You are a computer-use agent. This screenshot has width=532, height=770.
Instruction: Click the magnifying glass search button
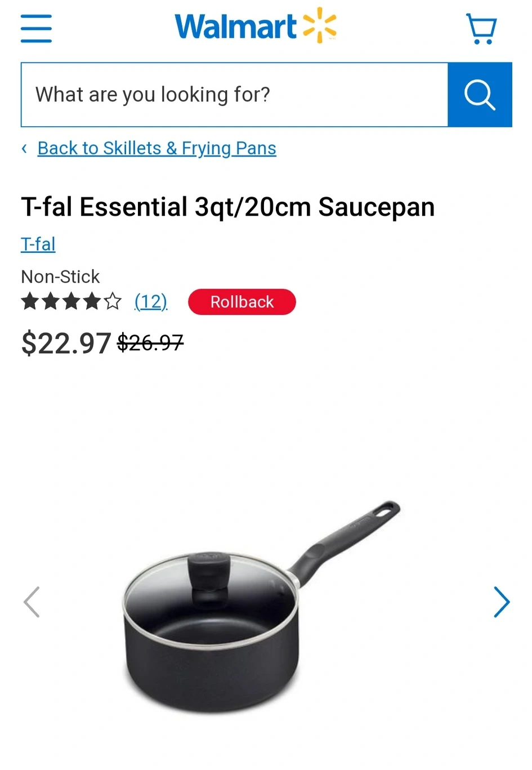(x=480, y=95)
